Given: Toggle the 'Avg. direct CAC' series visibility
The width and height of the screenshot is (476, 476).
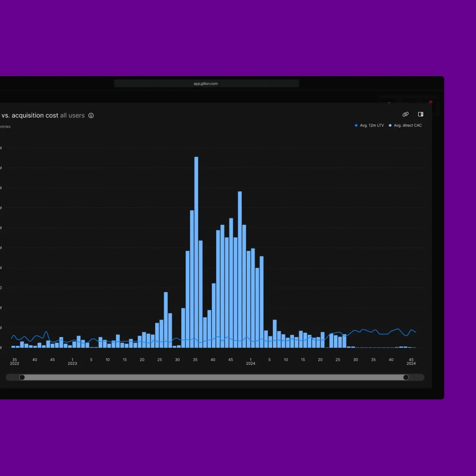Looking at the screenshot, I should pyautogui.click(x=405, y=125).
